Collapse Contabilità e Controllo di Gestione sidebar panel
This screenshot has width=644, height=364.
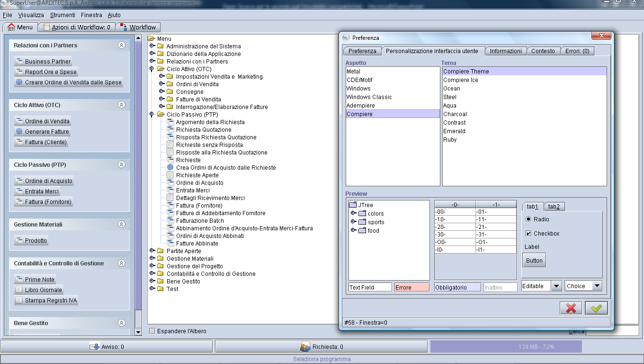(121, 264)
